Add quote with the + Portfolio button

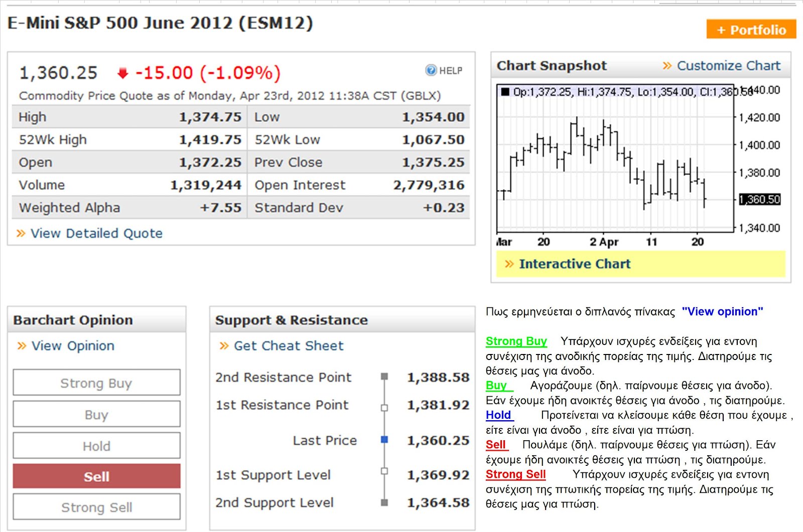[x=751, y=30]
